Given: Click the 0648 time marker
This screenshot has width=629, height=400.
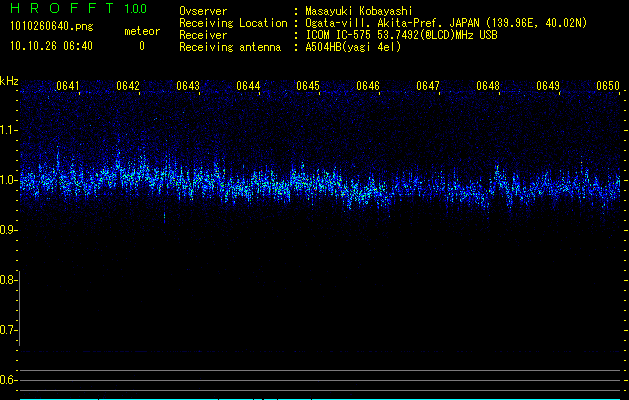Looking at the screenshot, I should coord(488,86).
